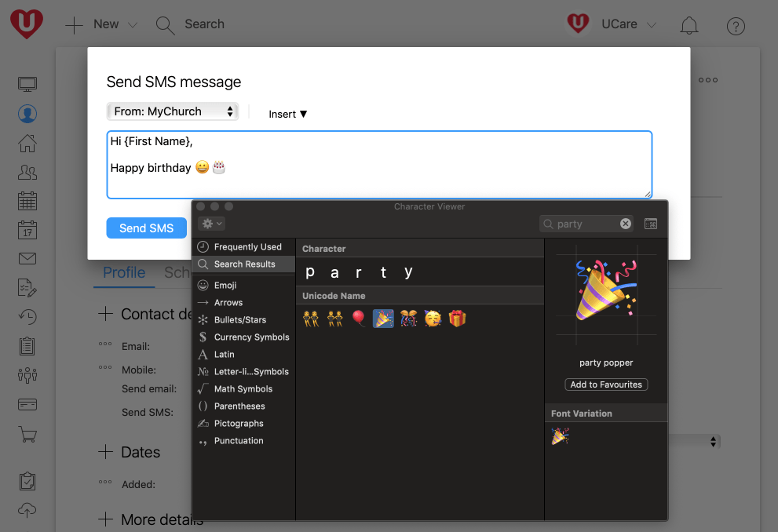Click Add to Favourites button

pos(606,384)
